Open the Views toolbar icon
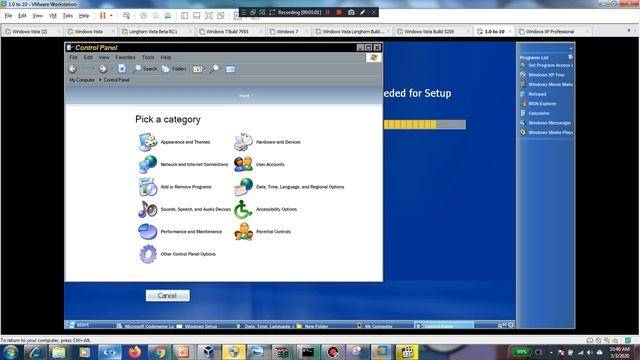Screen dimensions: 640x360 (198, 69)
